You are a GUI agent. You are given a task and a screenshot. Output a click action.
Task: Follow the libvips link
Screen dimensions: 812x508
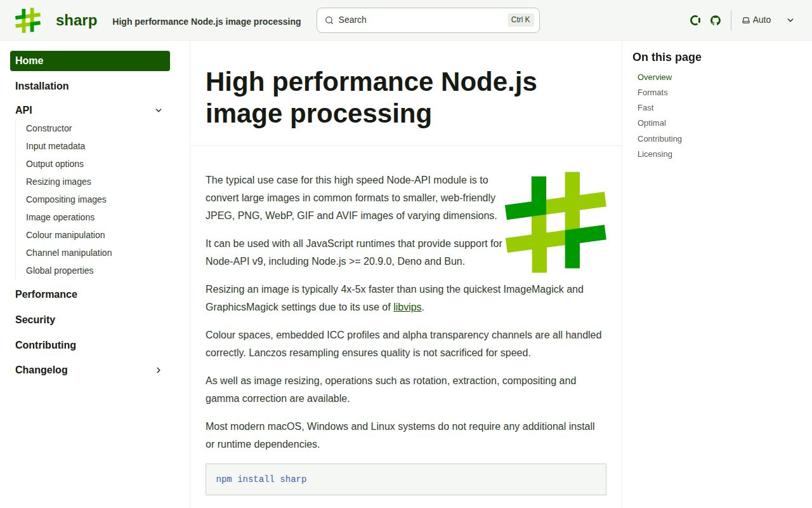tap(407, 307)
